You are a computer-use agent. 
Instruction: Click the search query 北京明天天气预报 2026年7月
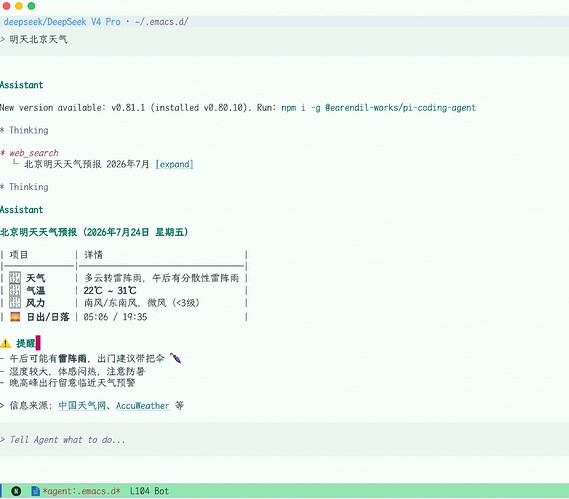pyautogui.click(x=87, y=164)
